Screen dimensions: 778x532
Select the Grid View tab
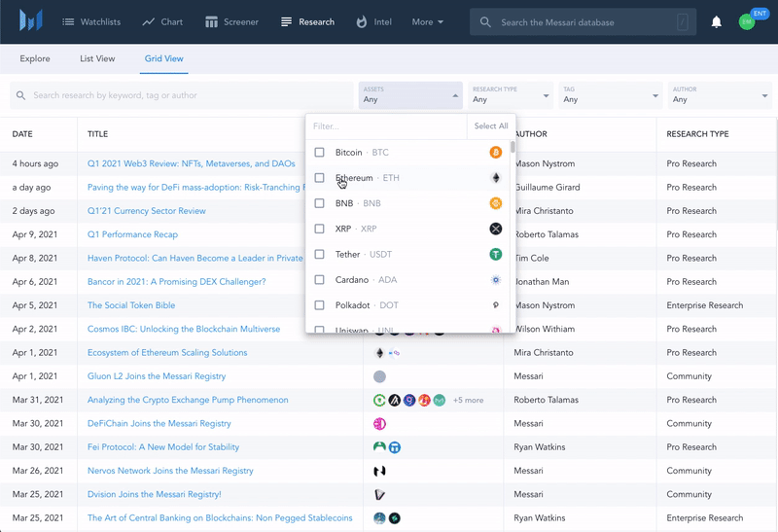[x=163, y=58]
